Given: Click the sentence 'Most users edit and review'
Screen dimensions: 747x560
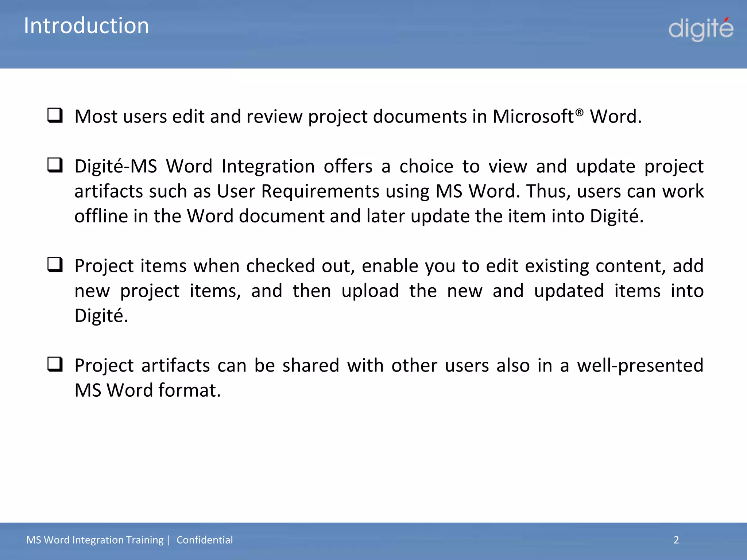Looking at the screenshot, I should coord(190,117).
